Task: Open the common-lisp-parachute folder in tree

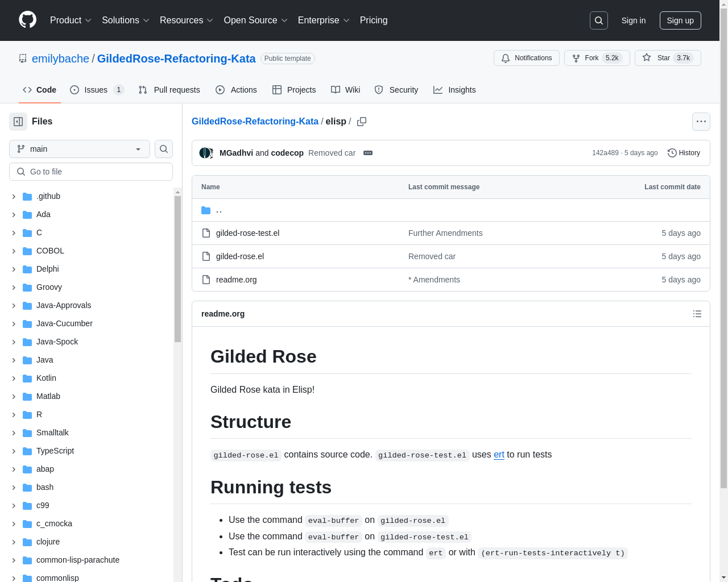Action: (78, 560)
